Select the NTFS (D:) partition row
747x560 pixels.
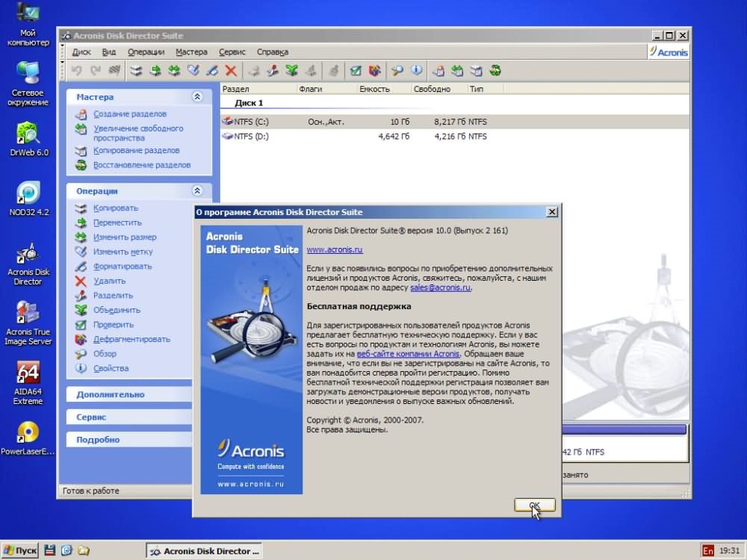[x=252, y=137]
